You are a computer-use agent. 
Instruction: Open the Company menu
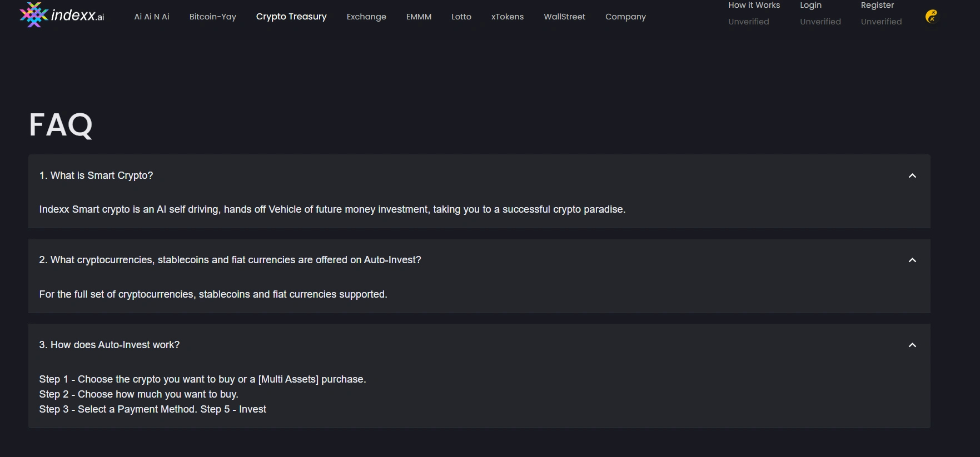click(x=625, y=17)
